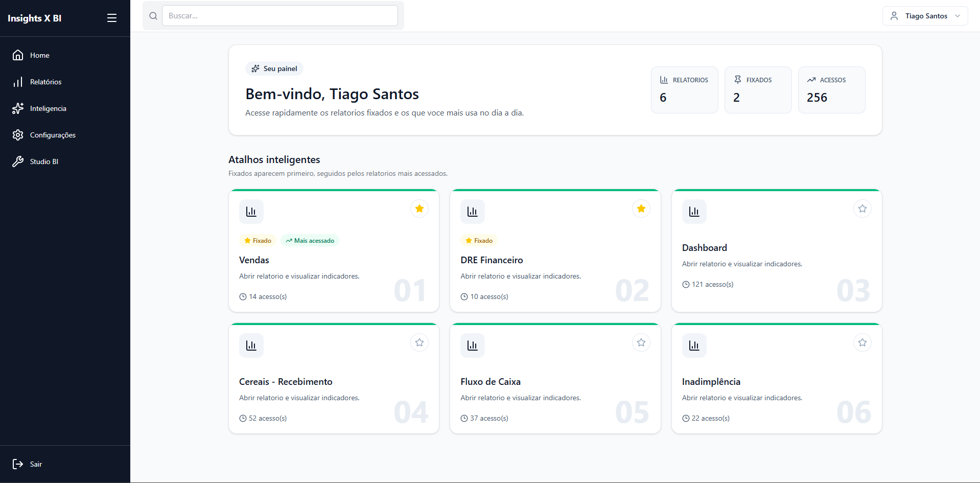This screenshot has height=483, width=980.
Task: Open the Cereais - Recebimento report title
Action: (x=286, y=382)
